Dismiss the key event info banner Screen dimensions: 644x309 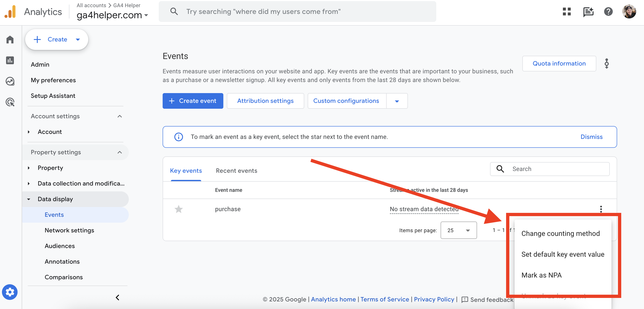pos(591,137)
